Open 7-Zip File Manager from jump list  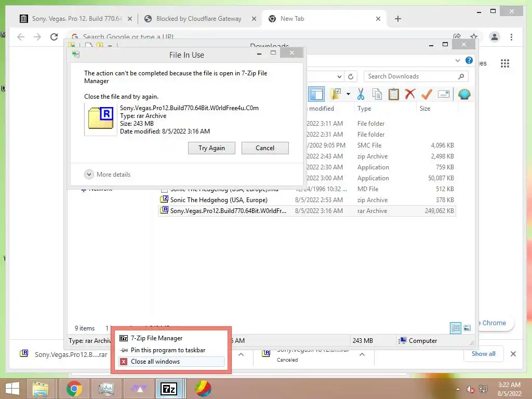[x=171, y=338]
